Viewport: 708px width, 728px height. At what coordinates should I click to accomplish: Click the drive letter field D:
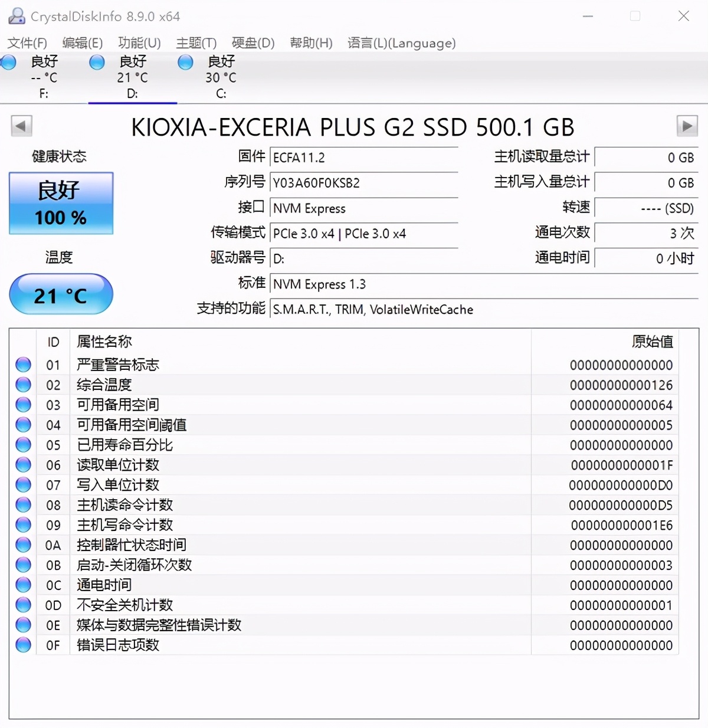click(x=364, y=259)
